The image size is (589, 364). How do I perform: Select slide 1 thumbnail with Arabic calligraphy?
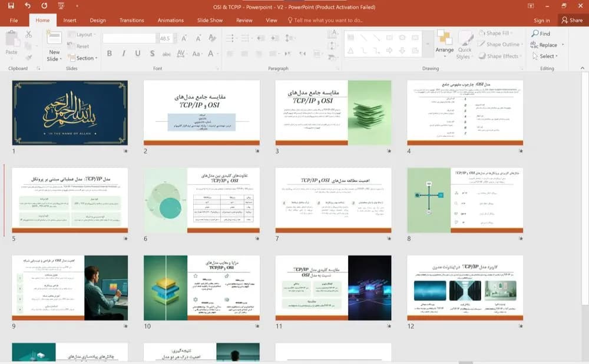click(x=70, y=112)
